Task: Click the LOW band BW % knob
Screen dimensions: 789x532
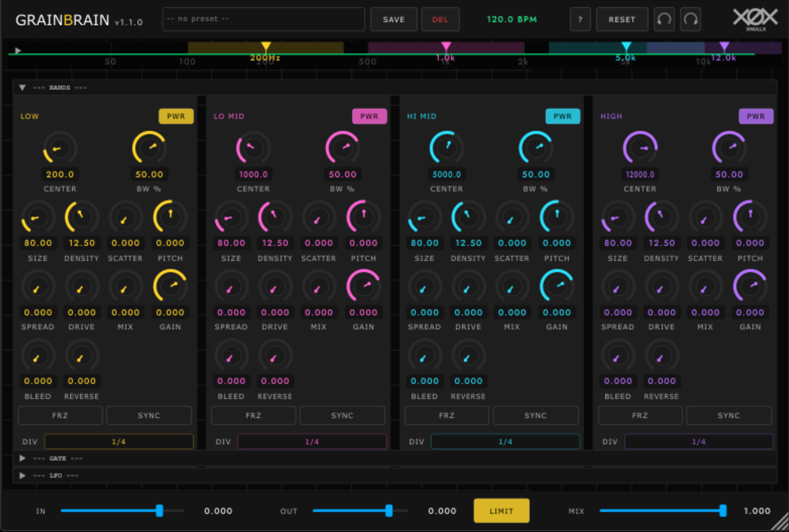Action: point(149,148)
